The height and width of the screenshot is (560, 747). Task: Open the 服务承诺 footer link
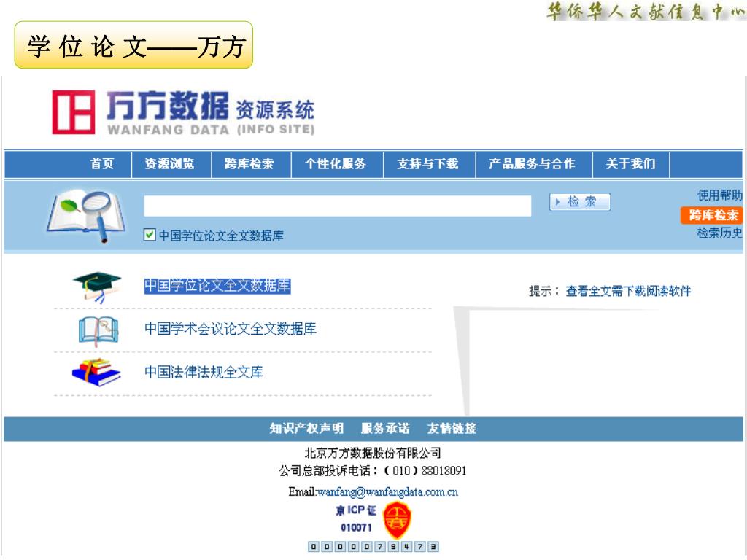(385, 429)
